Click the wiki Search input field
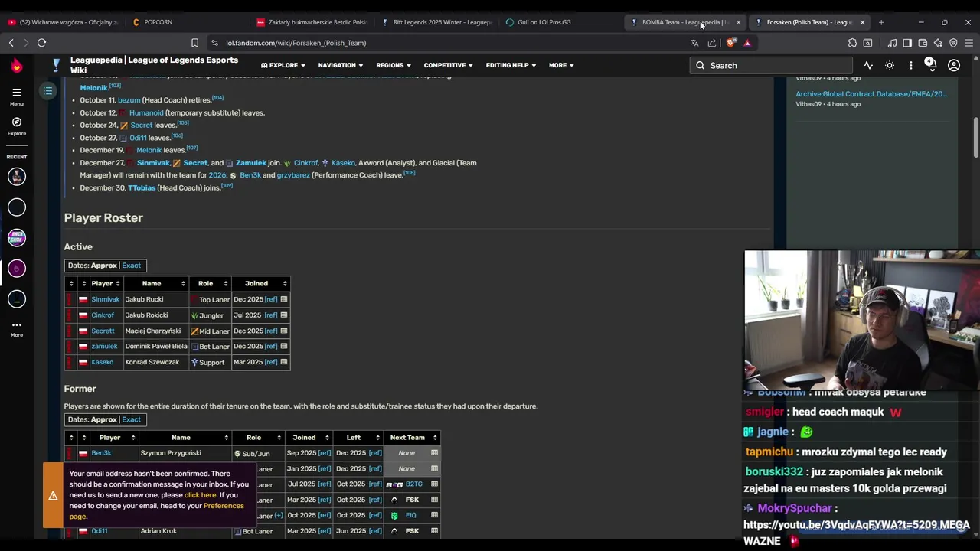The width and height of the screenshot is (980, 551). pos(771,66)
